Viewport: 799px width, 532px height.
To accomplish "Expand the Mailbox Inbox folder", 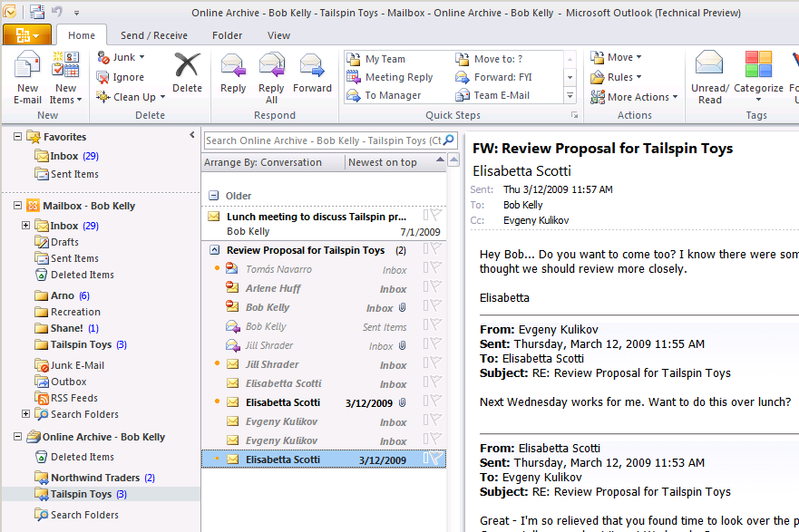I will tap(25, 225).
